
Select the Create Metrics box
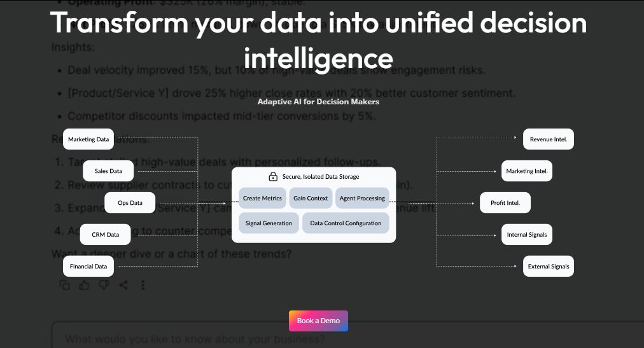[x=262, y=198]
